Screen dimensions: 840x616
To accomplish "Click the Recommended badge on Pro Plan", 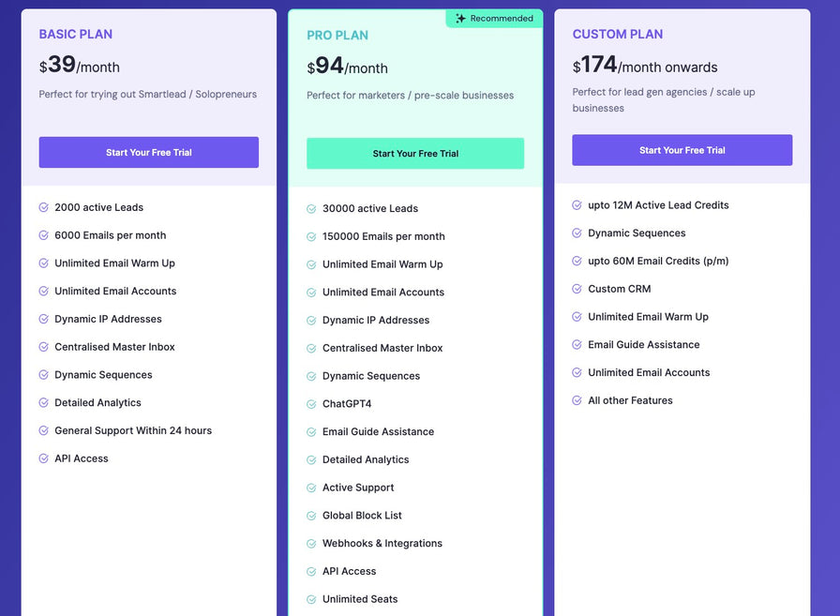I will tap(494, 19).
